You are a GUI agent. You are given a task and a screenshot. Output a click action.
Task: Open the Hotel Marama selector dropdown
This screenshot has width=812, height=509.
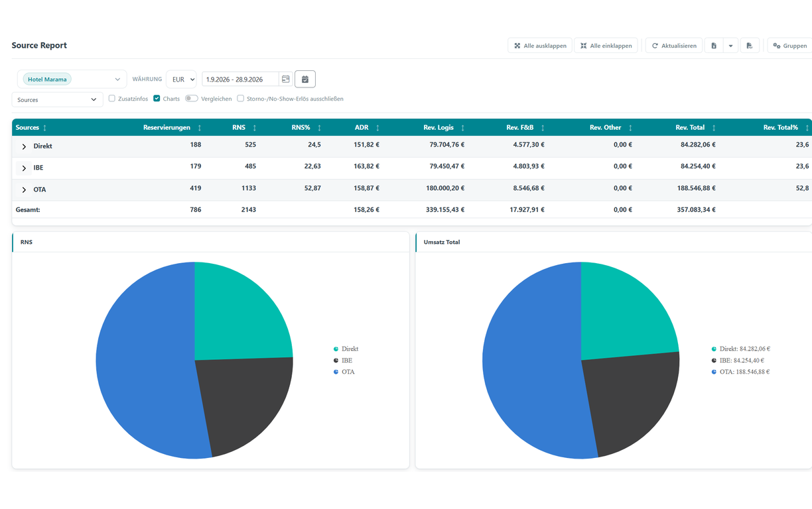(72, 80)
